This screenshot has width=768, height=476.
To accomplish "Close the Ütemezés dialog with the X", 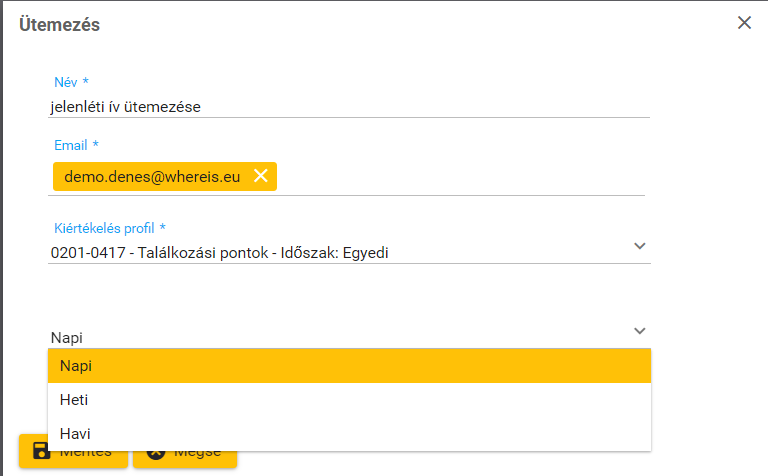I will coord(744,23).
